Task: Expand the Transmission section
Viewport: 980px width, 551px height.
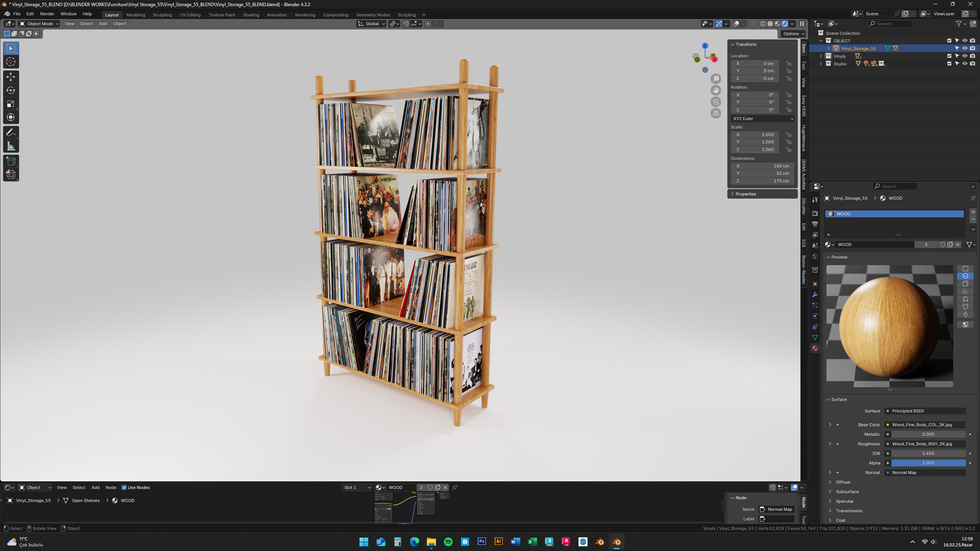Action: click(x=849, y=511)
